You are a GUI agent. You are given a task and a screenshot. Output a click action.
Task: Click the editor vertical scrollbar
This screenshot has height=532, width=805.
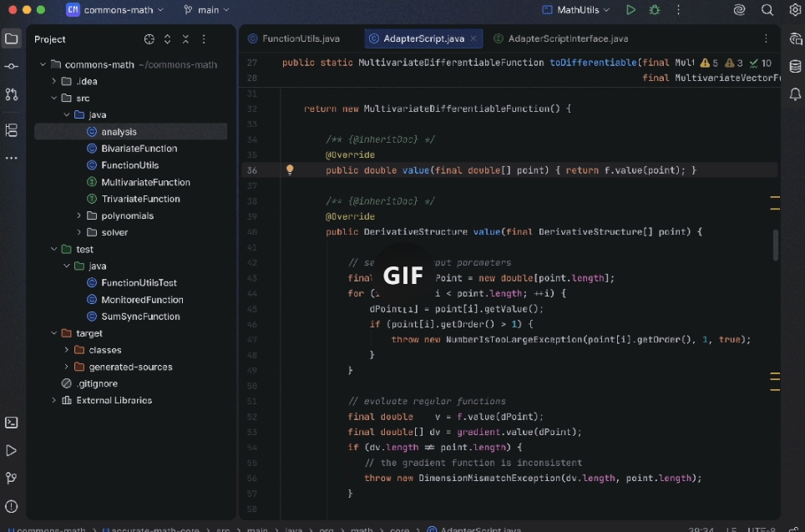(775, 245)
